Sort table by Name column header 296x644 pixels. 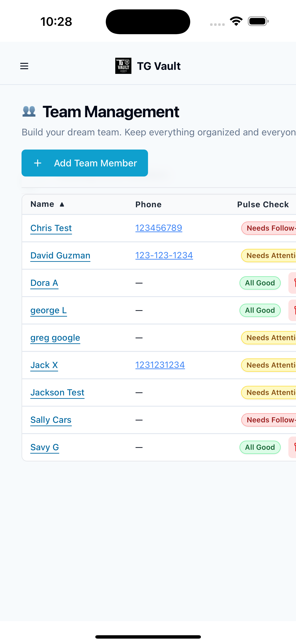pyautogui.click(x=47, y=204)
